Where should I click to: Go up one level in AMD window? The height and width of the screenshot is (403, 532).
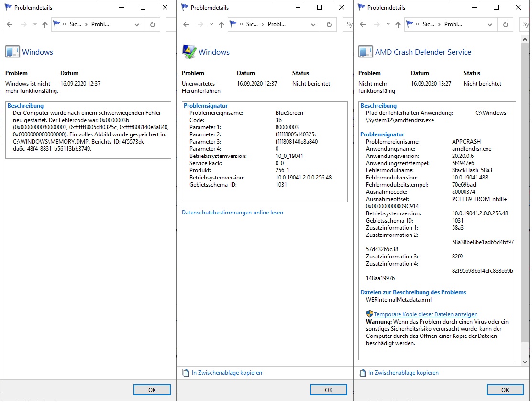[398, 24]
